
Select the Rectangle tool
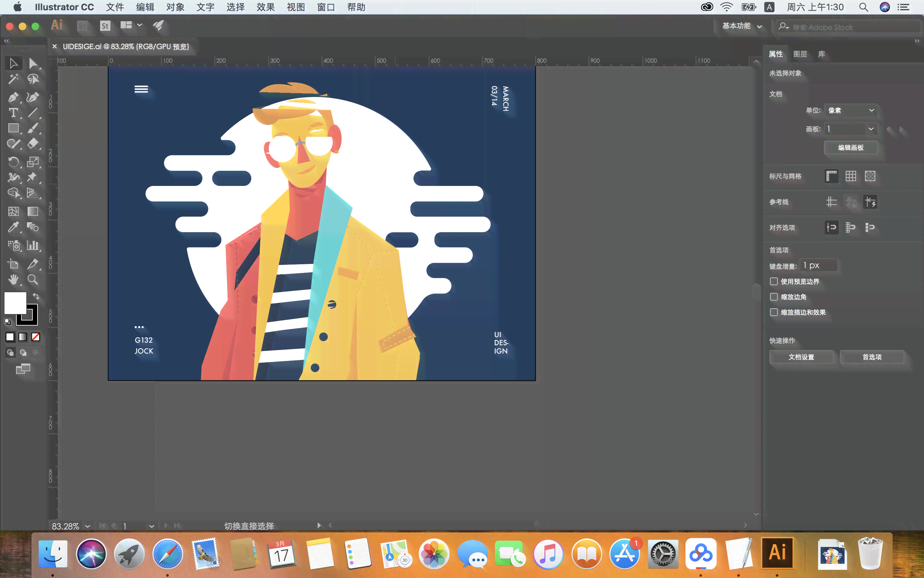click(13, 128)
